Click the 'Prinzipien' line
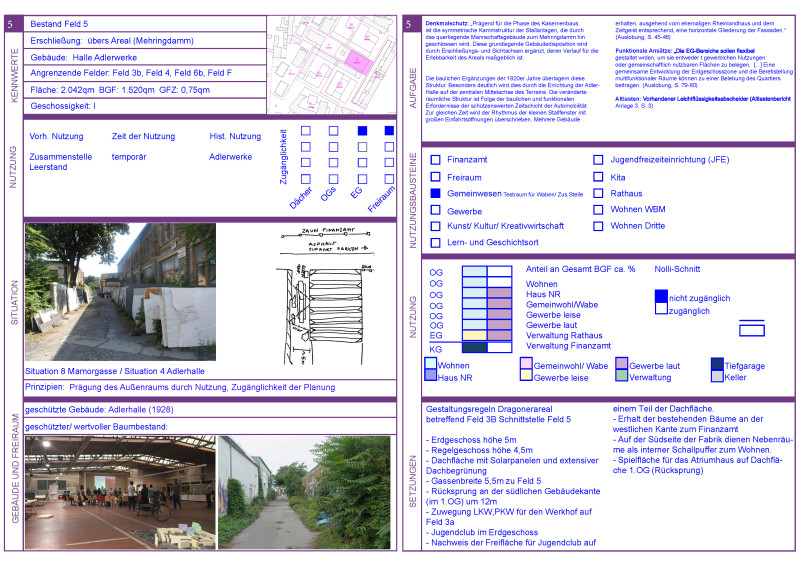 [180, 387]
